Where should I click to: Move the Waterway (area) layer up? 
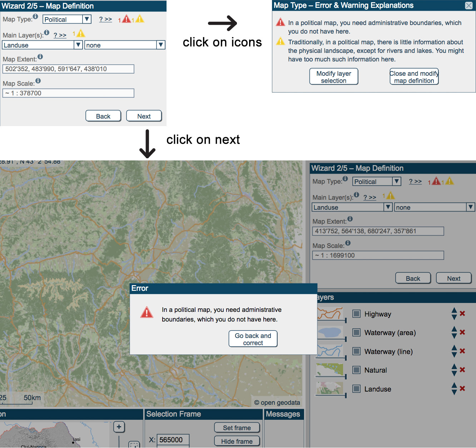point(454,329)
